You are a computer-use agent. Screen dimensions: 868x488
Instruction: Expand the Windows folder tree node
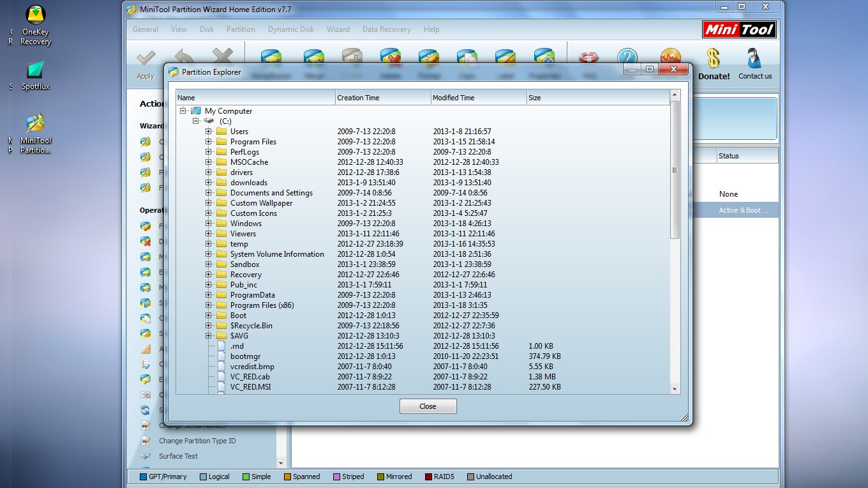pos(209,224)
